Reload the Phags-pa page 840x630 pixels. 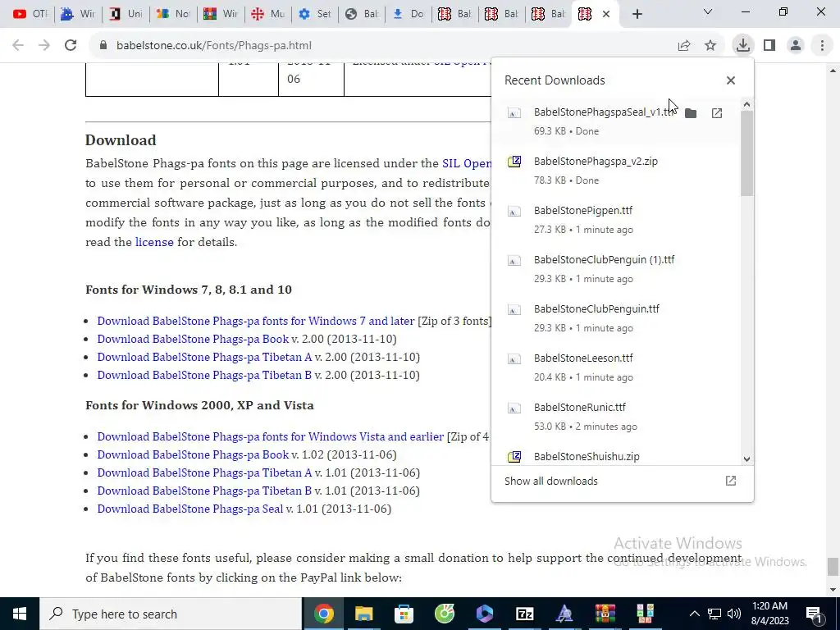(71, 46)
